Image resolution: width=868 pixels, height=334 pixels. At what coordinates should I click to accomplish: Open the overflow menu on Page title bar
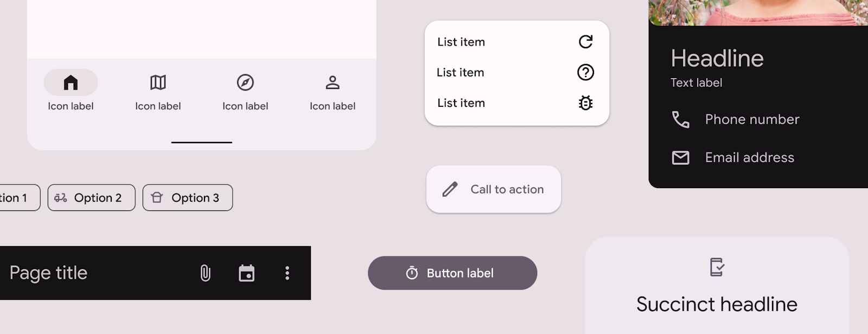287,273
